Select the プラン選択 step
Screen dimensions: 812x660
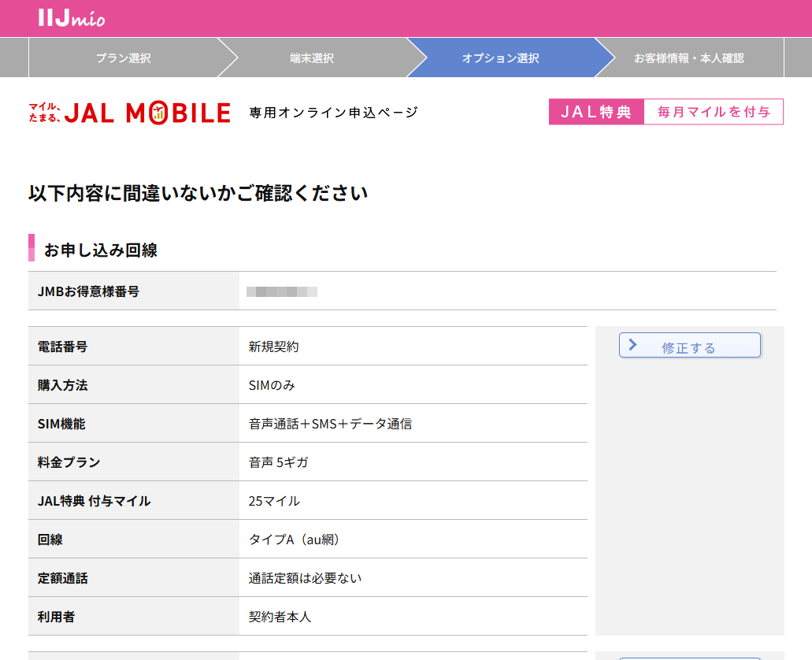tap(124, 57)
